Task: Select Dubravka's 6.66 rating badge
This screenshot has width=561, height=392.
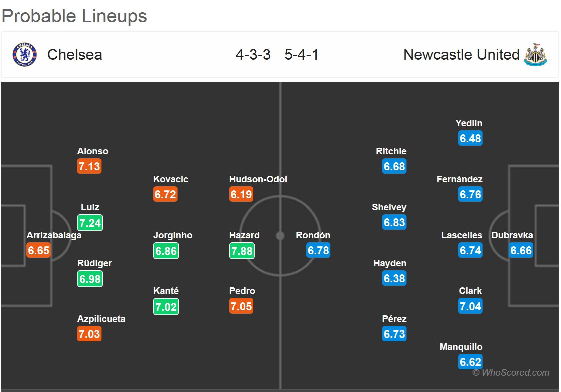Action: tap(521, 250)
